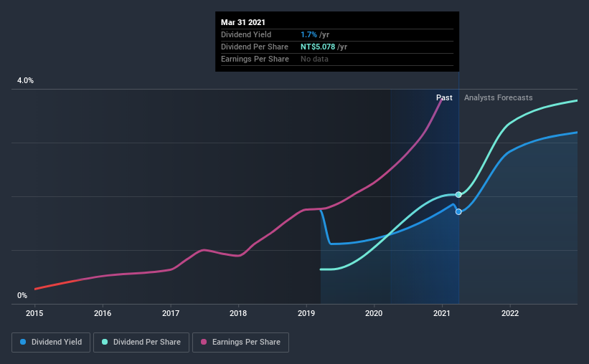
Task: Click the 4.0% y-axis label
Action: [x=25, y=80]
